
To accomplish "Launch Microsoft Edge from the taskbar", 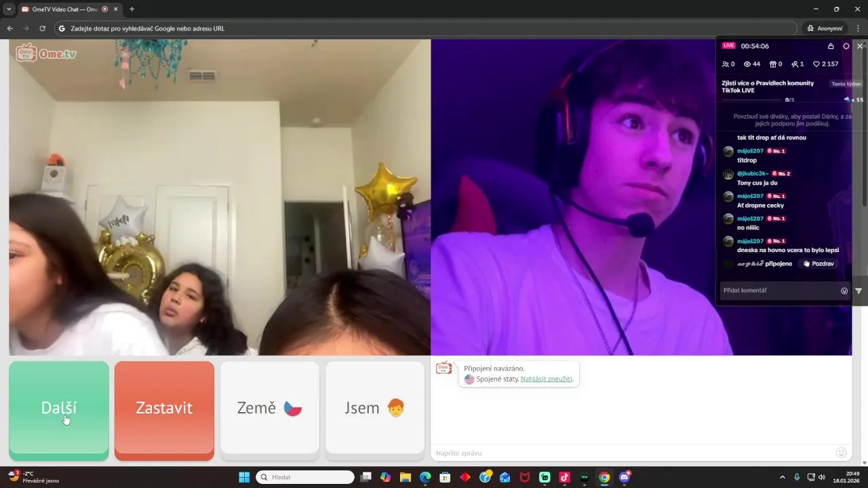I will [425, 477].
